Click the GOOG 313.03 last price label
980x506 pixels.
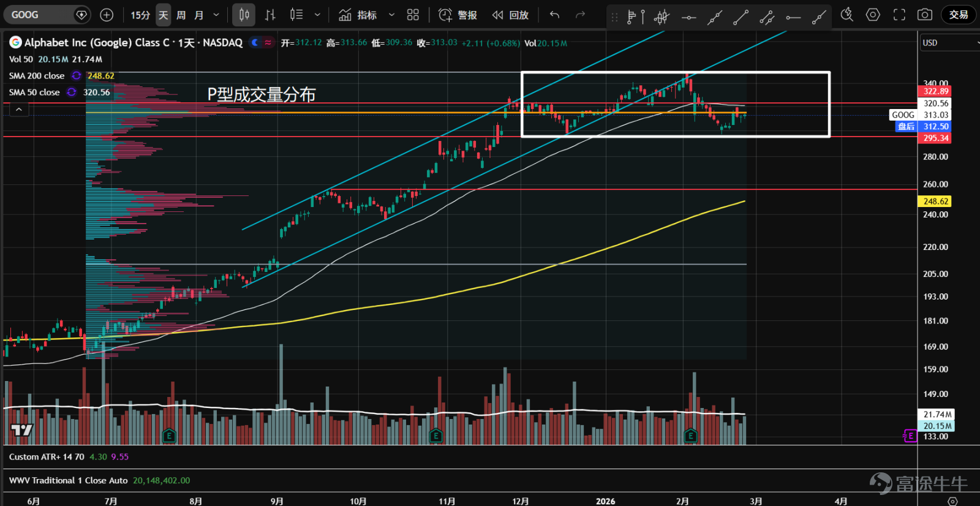coord(920,115)
